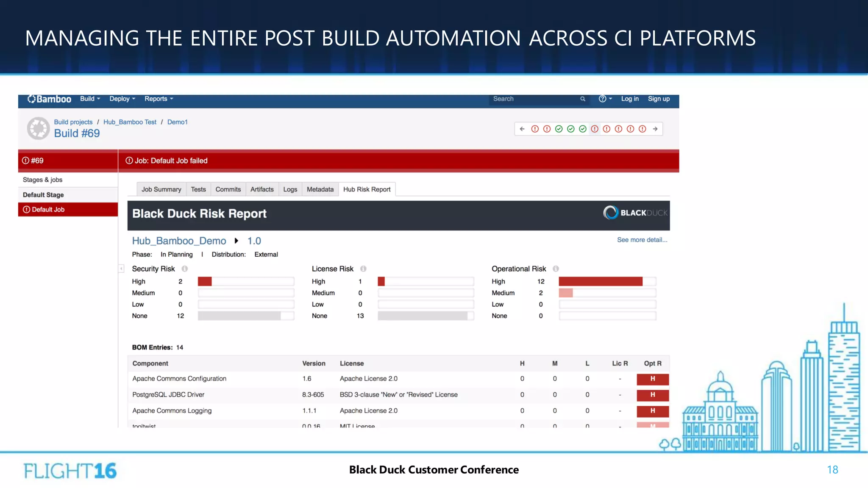Click the Operational Risk High red bar
Screen dimensions: 868x488
click(x=601, y=281)
